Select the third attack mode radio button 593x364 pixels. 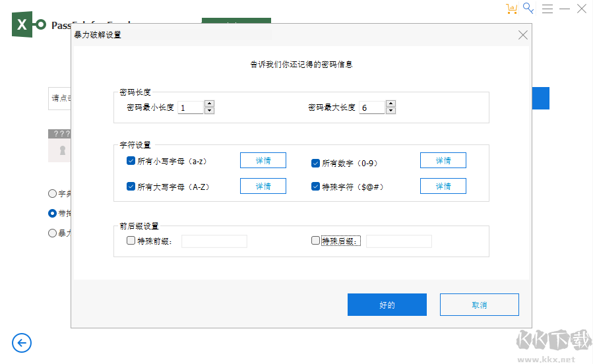coord(52,233)
